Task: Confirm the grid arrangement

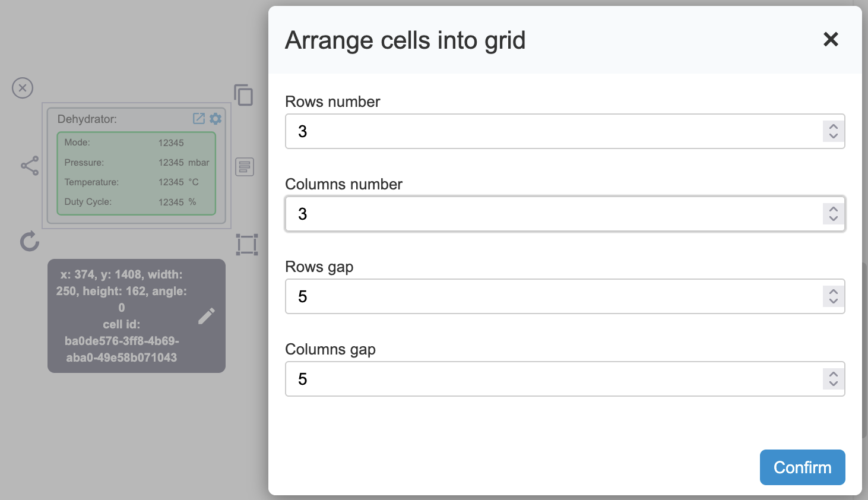Action: [802, 467]
